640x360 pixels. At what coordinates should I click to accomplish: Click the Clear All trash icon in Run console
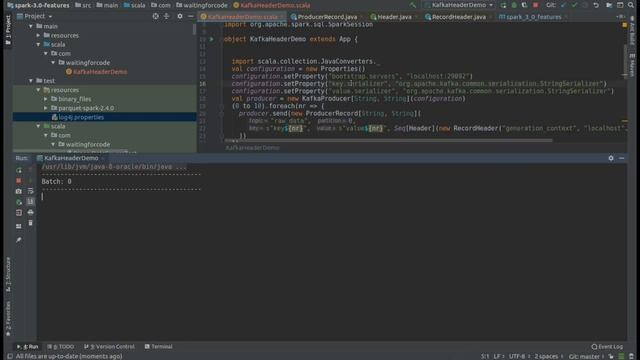[x=31, y=223]
